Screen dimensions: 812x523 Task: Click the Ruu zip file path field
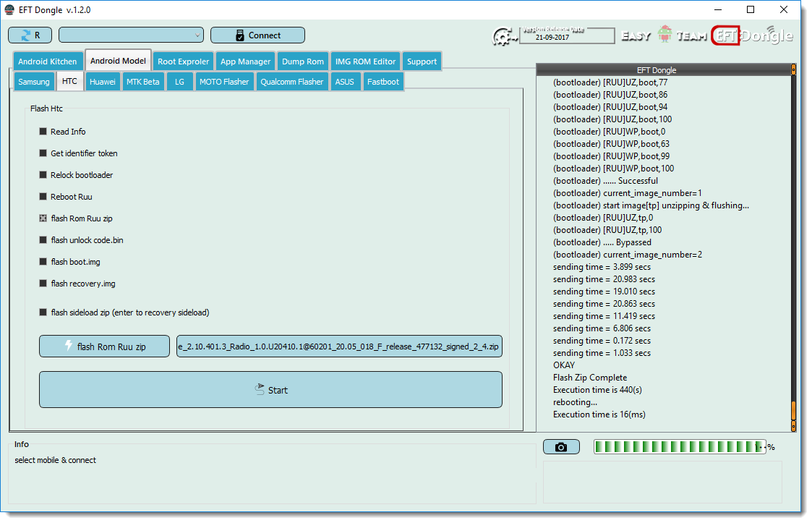[339, 346]
